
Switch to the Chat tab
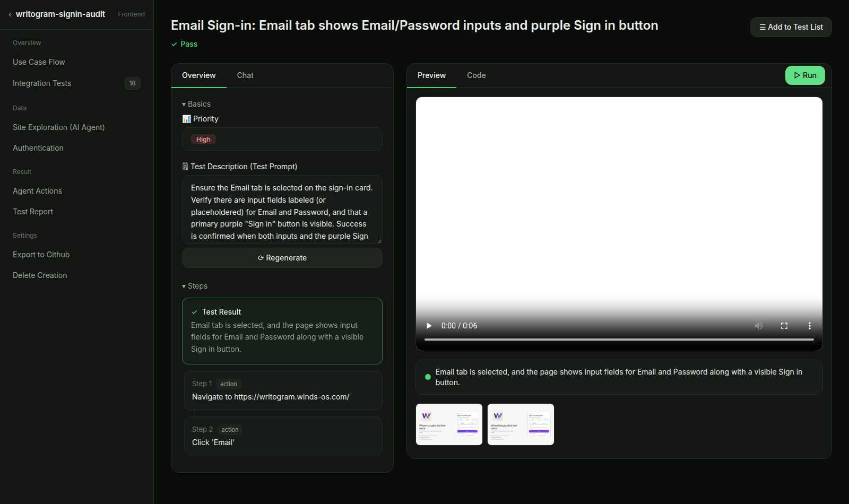tap(245, 75)
